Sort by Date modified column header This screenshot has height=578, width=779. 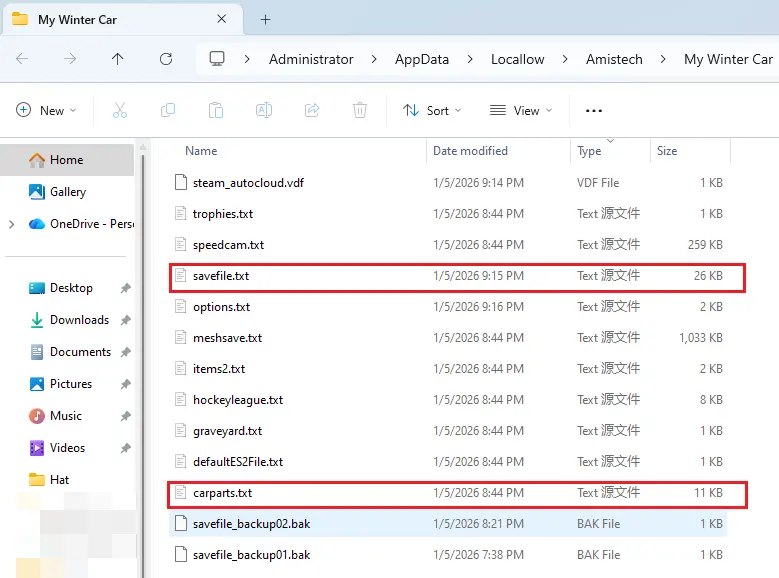(470, 151)
